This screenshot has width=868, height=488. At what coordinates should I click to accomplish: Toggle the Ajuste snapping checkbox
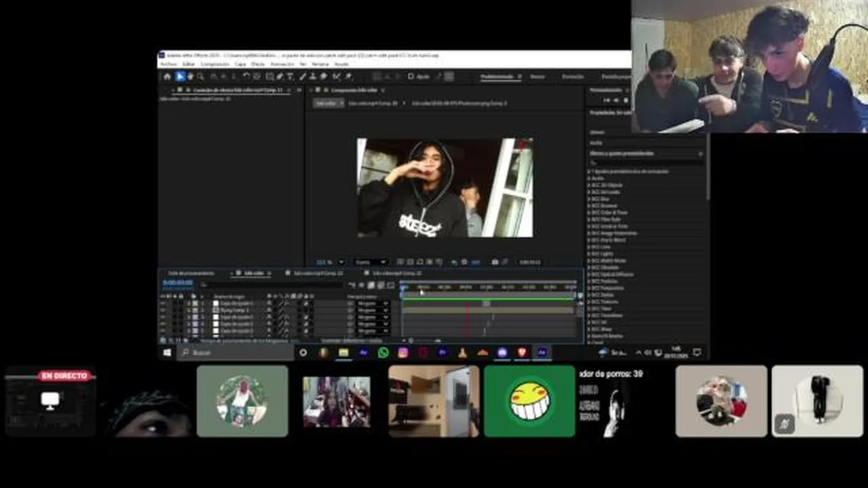[412, 77]
